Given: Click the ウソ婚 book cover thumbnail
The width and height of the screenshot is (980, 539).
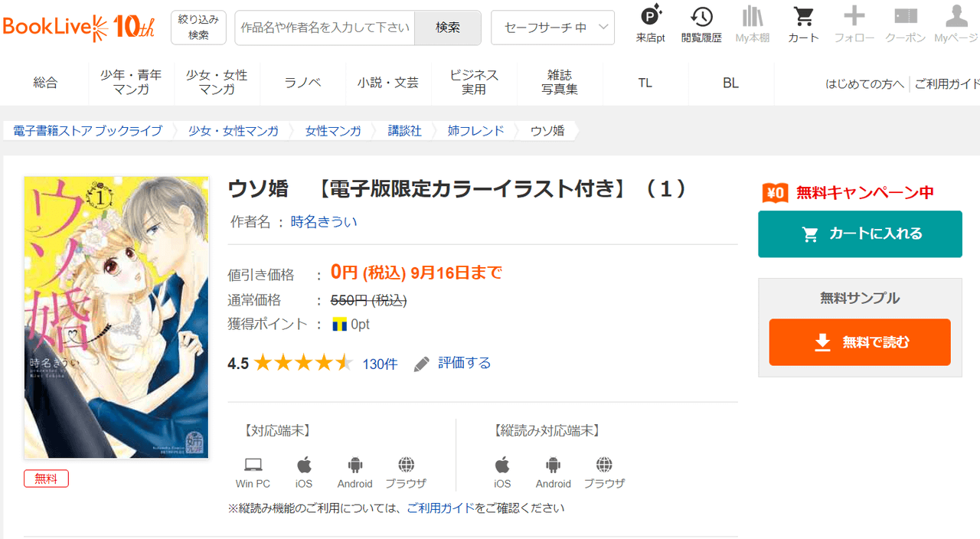Looking at the screenshot, I should [x=116, y=318].
